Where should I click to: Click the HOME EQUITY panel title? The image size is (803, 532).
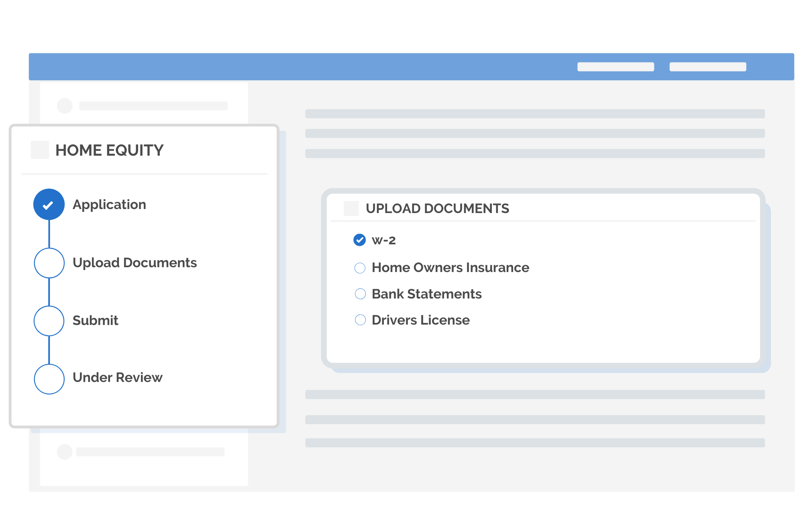point(109,150)
